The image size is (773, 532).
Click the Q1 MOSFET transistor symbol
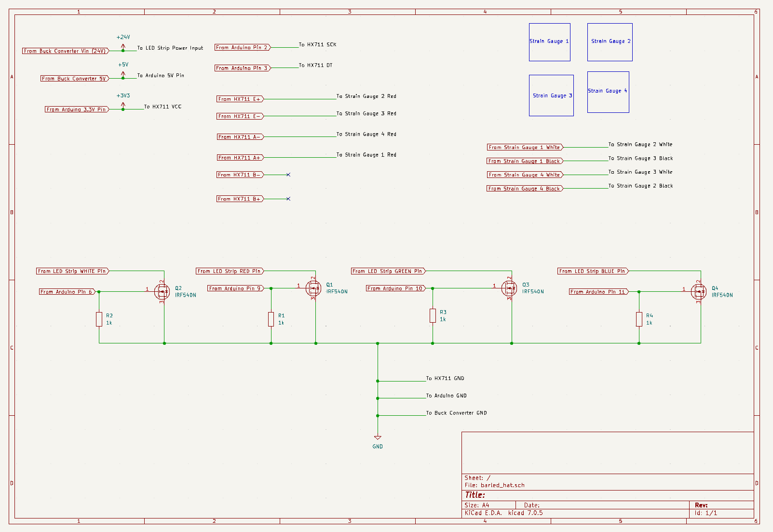point(313,288)
